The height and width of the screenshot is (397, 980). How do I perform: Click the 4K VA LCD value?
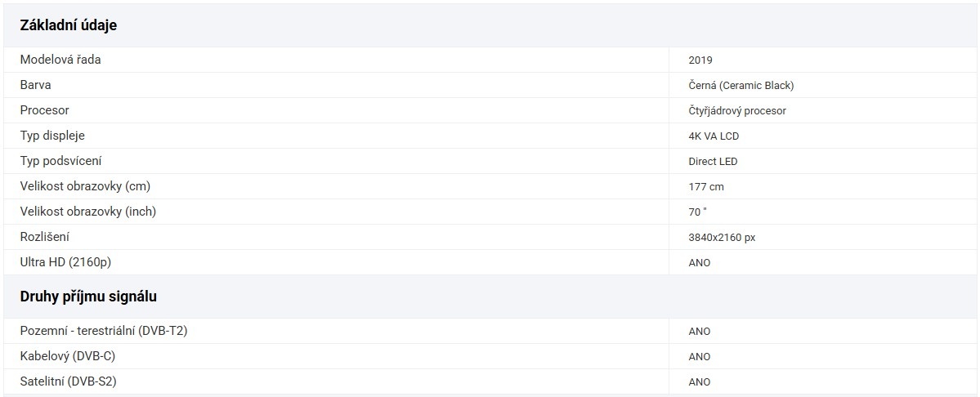pyautogui.click(x=714, y=136)
